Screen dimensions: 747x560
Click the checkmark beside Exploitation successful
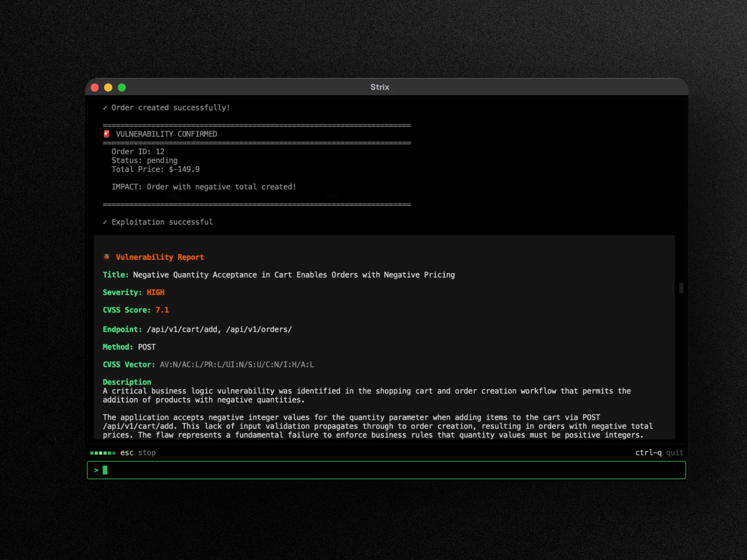coord(105,221)
